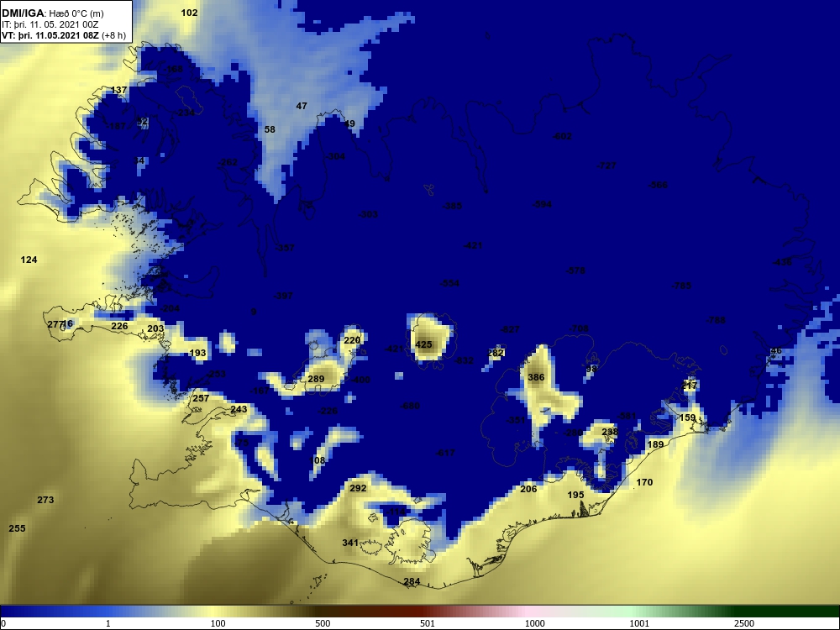The height and width of the screenshot is (630, 840).
Task: Click the map value 47
Action: (302, 106)
